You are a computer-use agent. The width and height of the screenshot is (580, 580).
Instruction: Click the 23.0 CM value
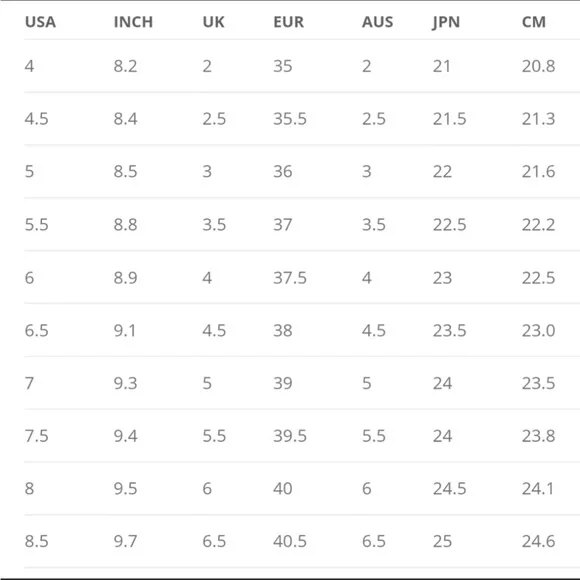click(539, 330)
